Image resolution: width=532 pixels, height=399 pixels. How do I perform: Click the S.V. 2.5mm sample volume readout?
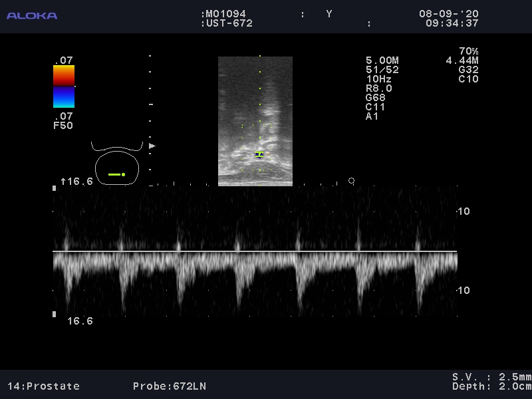coord(491,377)
